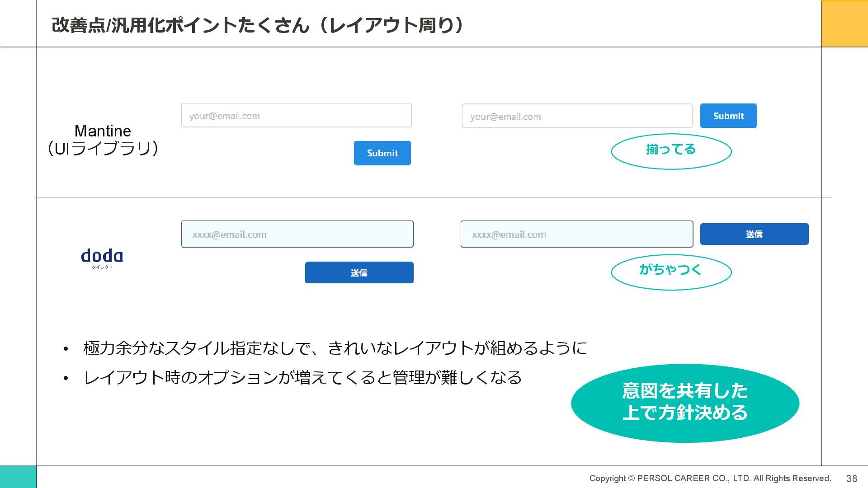868x488 pixels.
Task: Click the 揃ってる oval callout
Action: 671,151
